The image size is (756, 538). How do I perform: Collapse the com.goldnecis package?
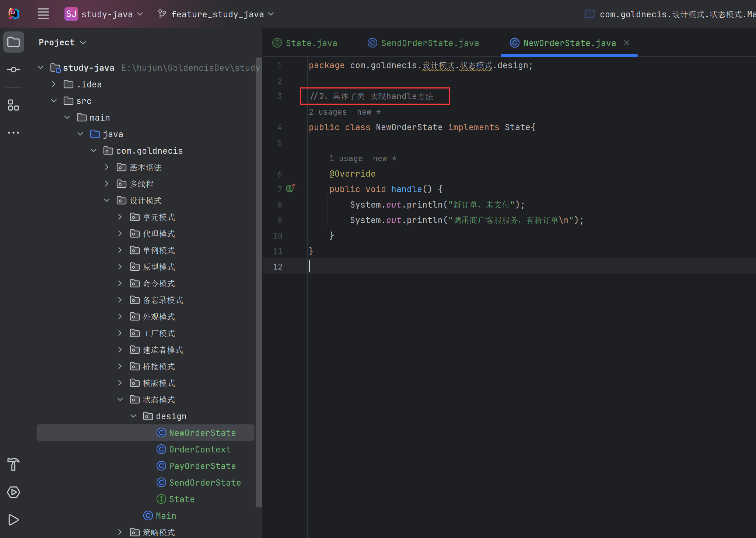[94, 151]
